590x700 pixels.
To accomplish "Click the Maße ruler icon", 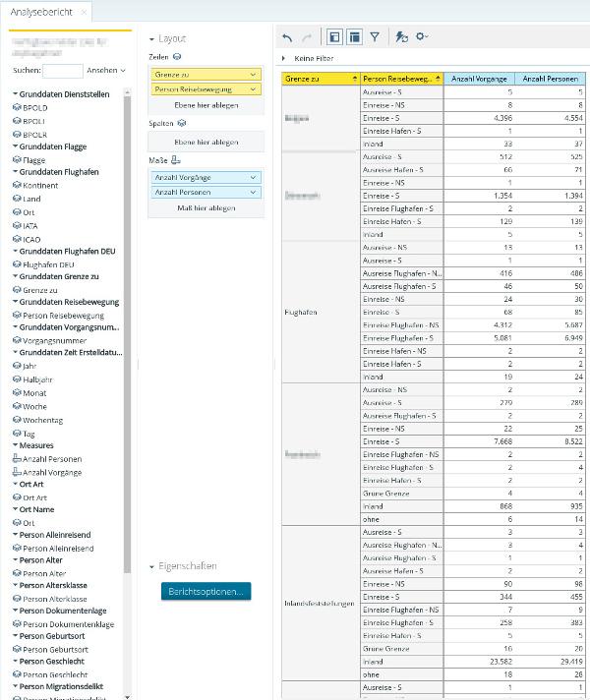I will [x=176, y=160].
